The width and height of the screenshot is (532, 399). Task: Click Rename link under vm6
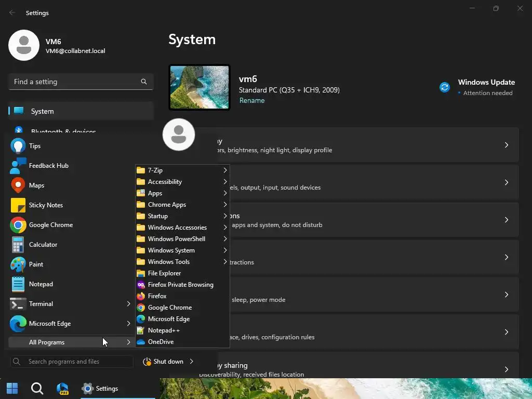252,100
